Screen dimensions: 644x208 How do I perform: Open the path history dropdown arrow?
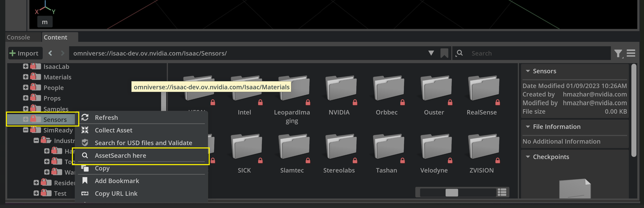tap(431, 53)
